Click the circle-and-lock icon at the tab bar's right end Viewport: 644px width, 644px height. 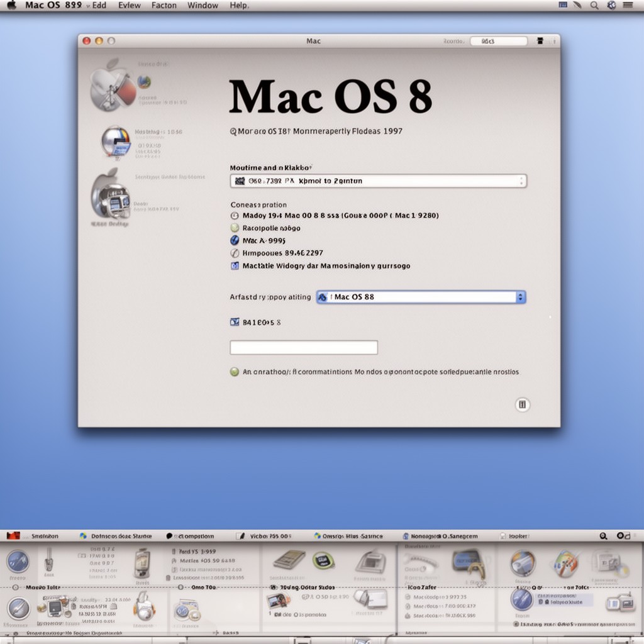[x=623, y=536]
